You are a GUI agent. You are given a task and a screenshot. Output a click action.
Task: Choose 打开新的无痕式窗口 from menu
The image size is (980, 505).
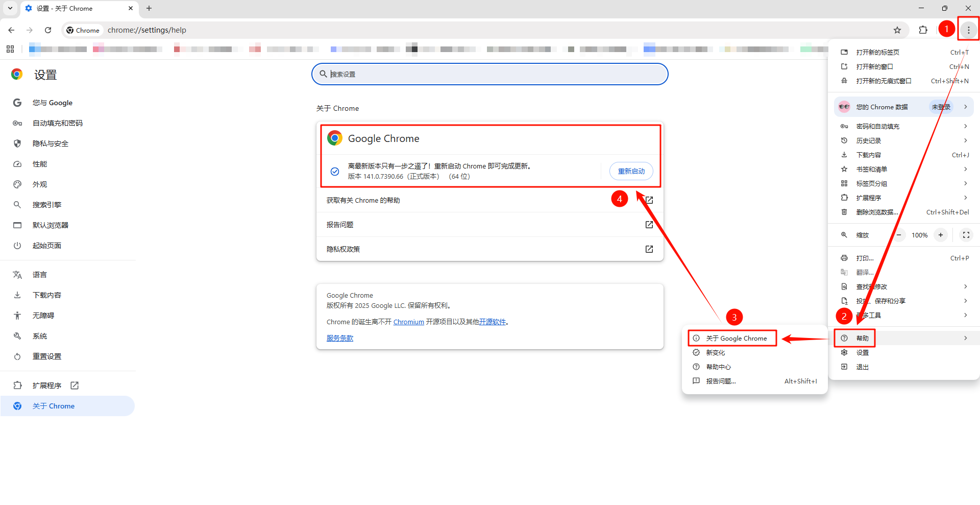[883, 81]
